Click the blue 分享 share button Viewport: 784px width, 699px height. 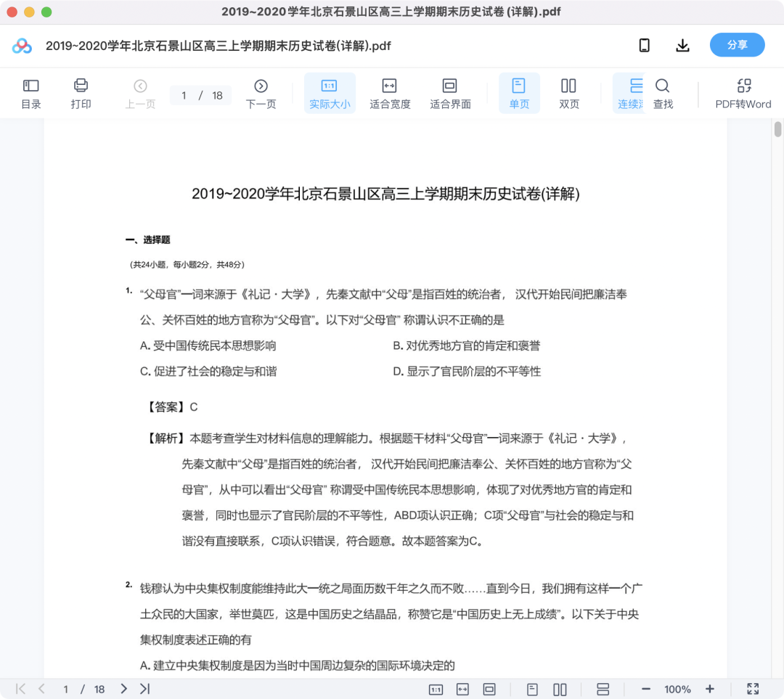tap(737, 45)
